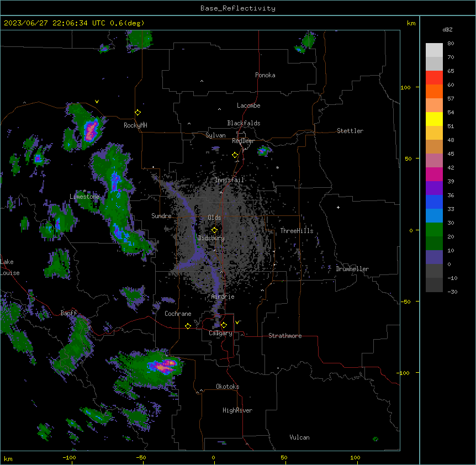The image size is (476, 465).
Task: Click the Drumheller city label
Action: pyautogui.click(x=352, y=269)
